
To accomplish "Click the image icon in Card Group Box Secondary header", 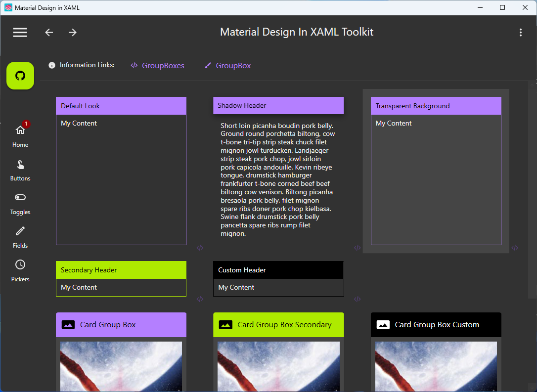I will [226, 325].
